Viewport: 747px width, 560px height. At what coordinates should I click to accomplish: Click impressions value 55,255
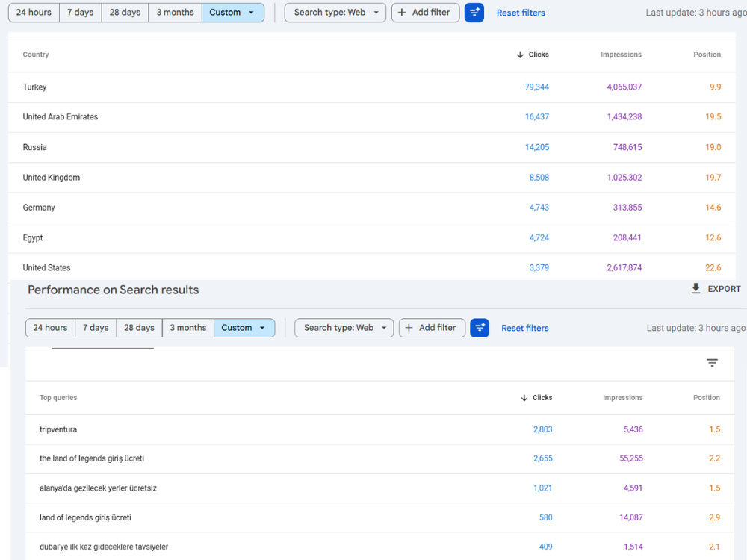630,458
